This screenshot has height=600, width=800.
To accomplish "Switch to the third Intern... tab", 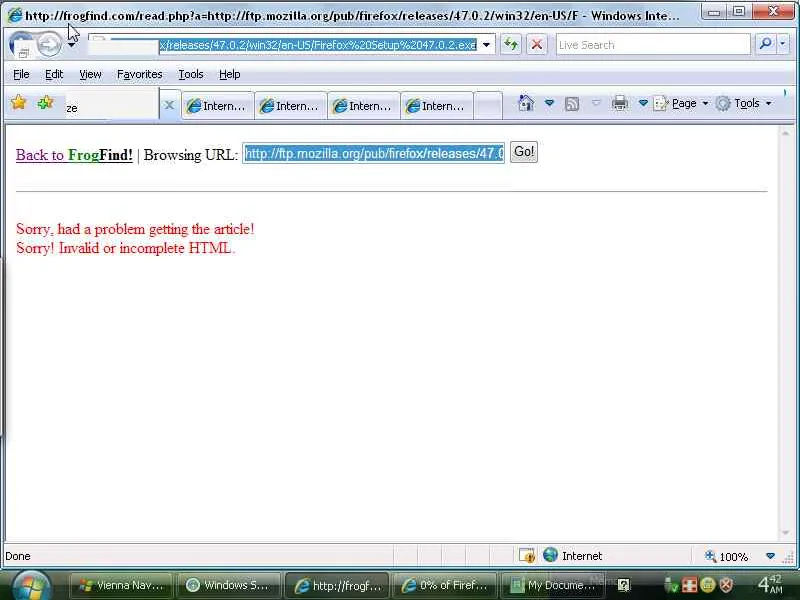I will click(363, 106).
